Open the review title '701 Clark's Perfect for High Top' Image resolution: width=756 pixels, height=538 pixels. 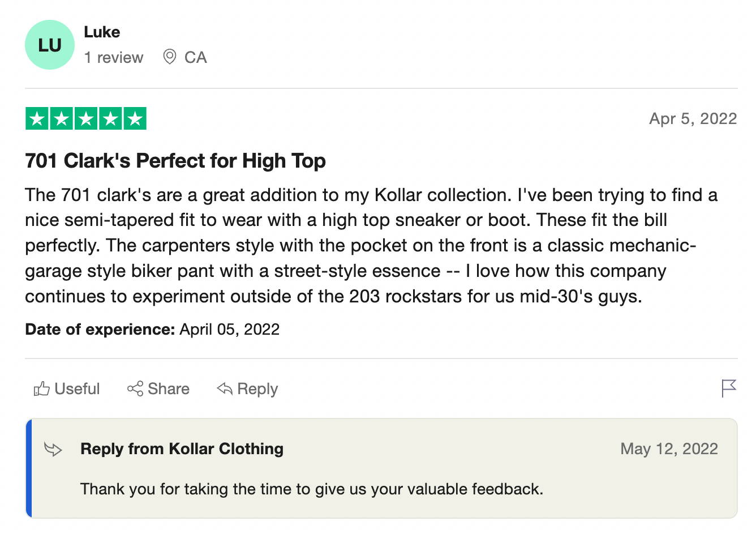(x=175, y=161)
